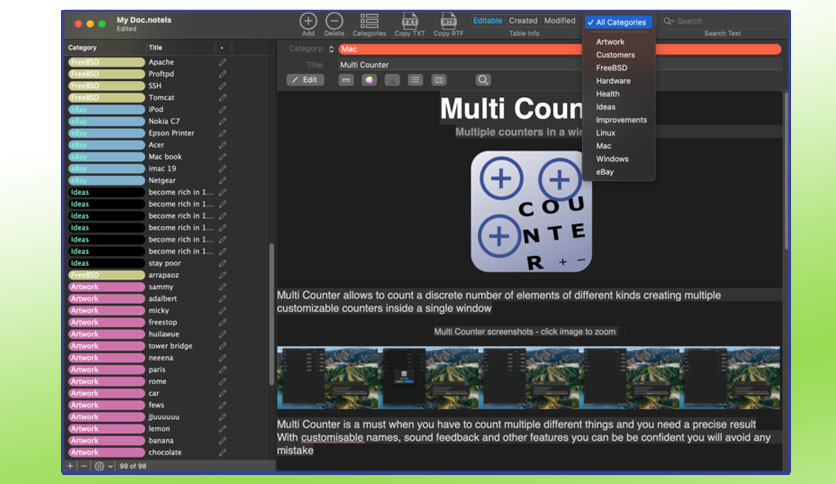Select the Proftpd note row
Viewport: 836px width, 484px height.
point(168,74)
